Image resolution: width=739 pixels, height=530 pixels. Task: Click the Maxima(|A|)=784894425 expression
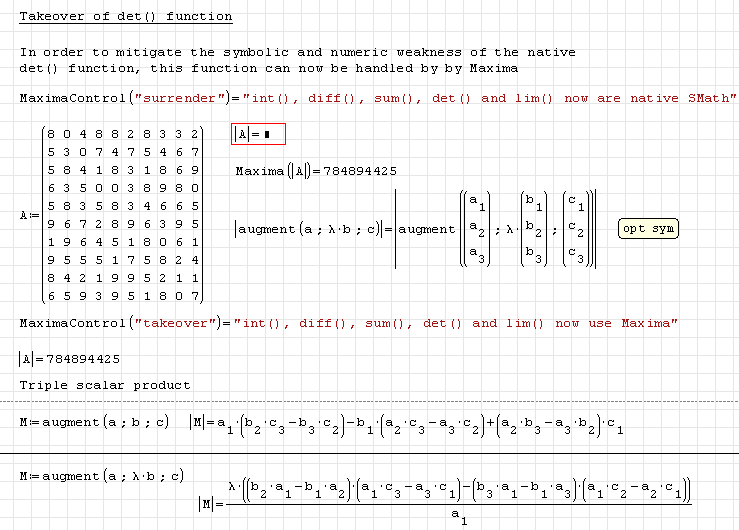(316, 172)
